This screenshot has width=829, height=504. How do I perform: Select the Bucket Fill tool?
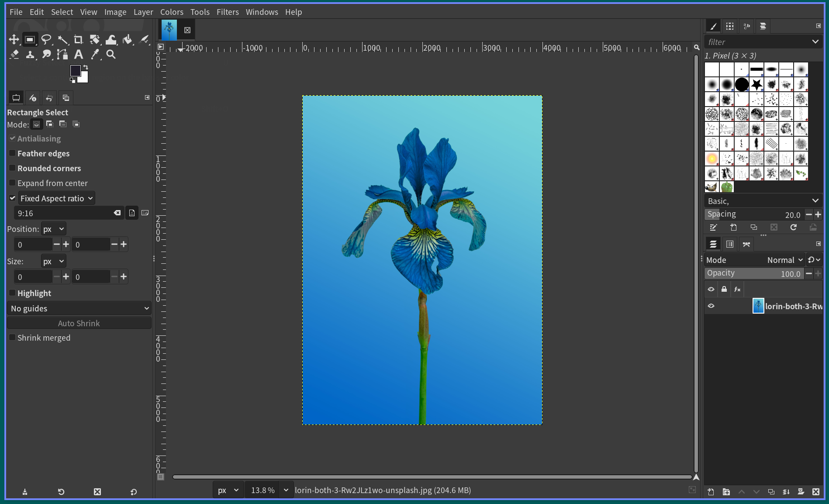coord(127,40)
